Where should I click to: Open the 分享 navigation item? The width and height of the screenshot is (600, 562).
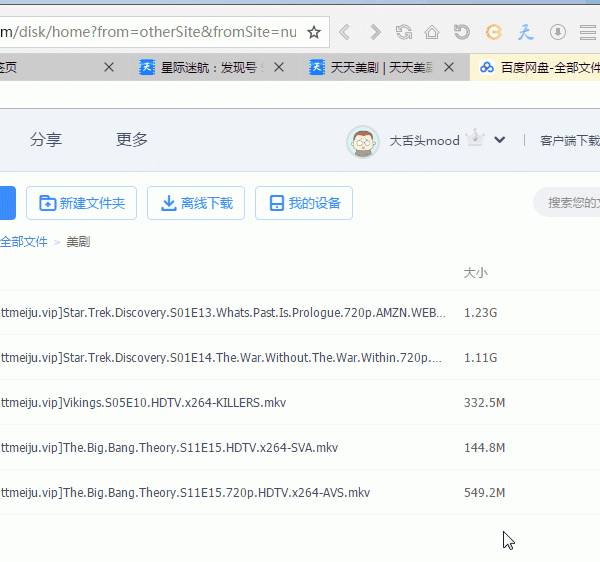pyautogui.click(x=46, y=140)
